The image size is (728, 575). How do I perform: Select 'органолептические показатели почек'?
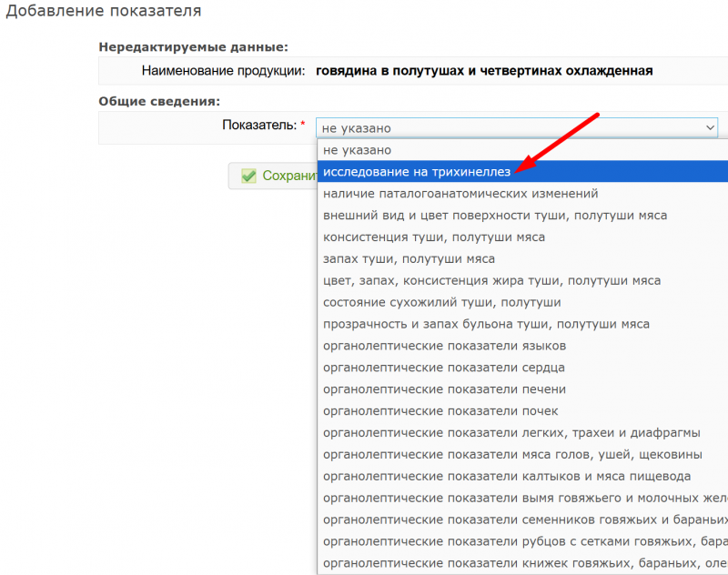tap(440, 411)
